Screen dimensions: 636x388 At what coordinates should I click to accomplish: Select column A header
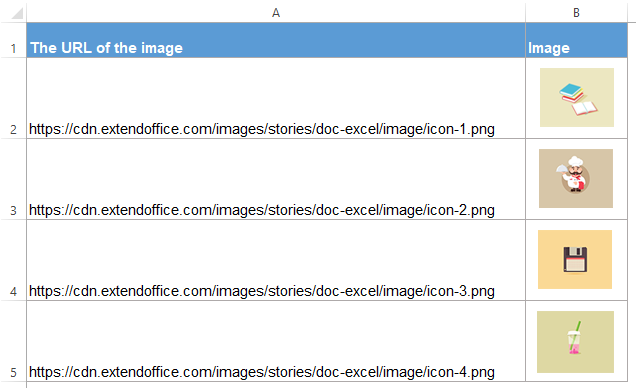276,13
